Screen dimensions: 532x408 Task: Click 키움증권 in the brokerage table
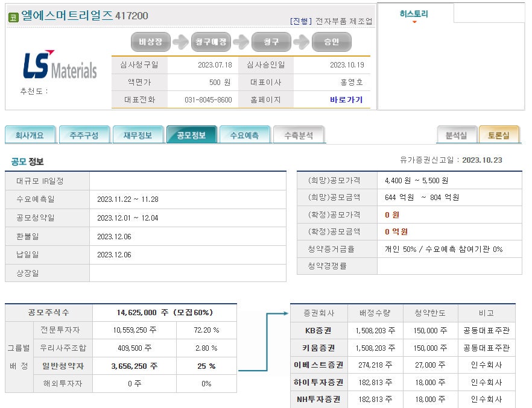[x=318, y=348]
